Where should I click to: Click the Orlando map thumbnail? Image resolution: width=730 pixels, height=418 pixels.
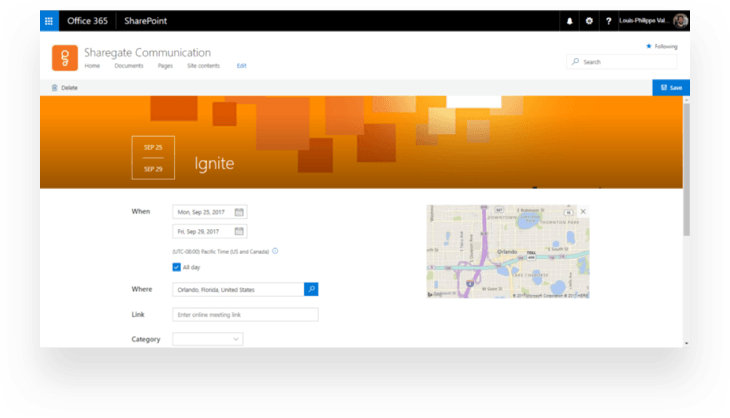pyautogui.click(x=508, y=251)
